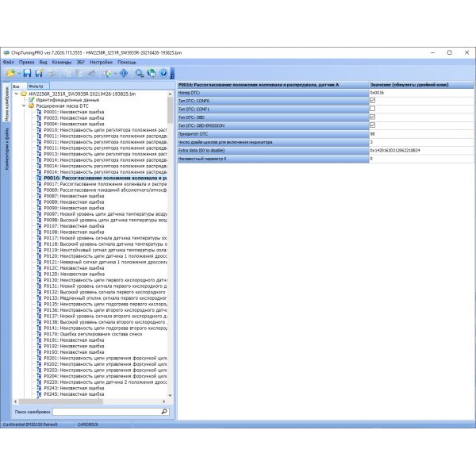
Task: Click the Save floppy disk icon
Action: pos(27,73)
